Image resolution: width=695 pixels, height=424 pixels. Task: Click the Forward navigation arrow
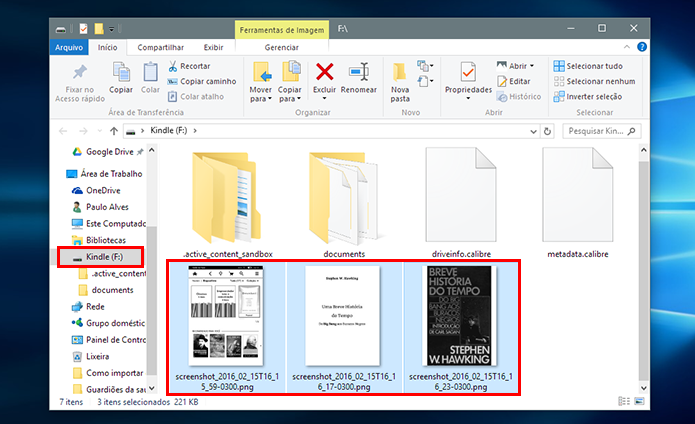pos(83,131)
